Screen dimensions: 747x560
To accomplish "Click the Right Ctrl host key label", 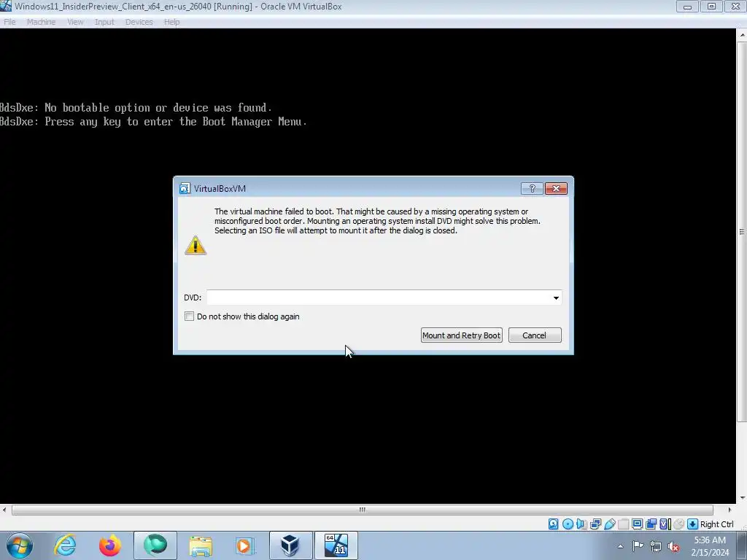I will coord(717,524).
